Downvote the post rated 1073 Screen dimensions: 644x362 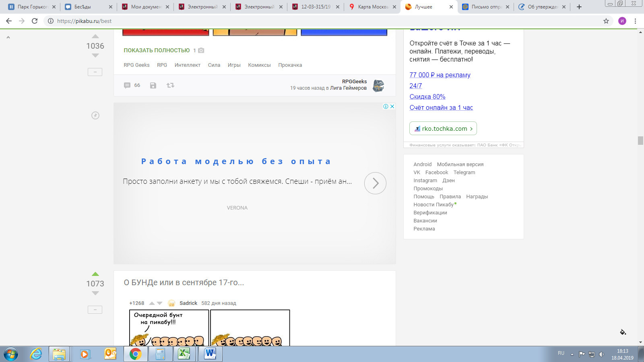coord(95,293)
